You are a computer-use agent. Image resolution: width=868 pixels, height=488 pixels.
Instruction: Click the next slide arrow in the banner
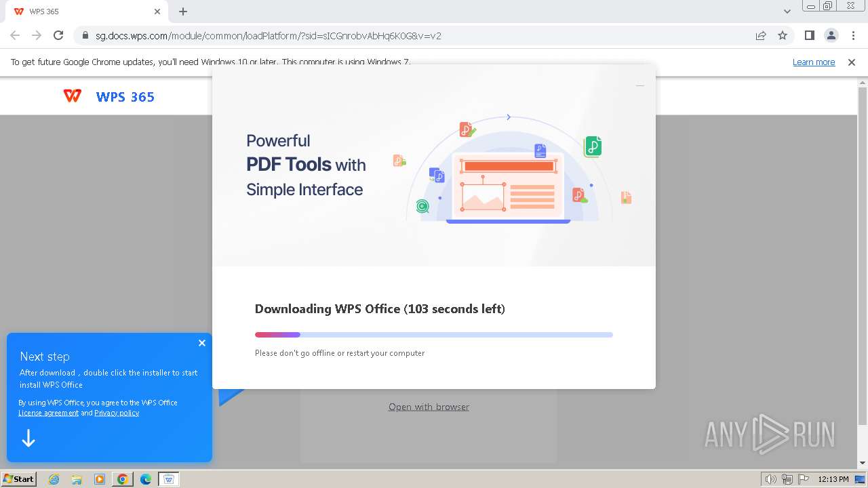[x=509, y=117]
